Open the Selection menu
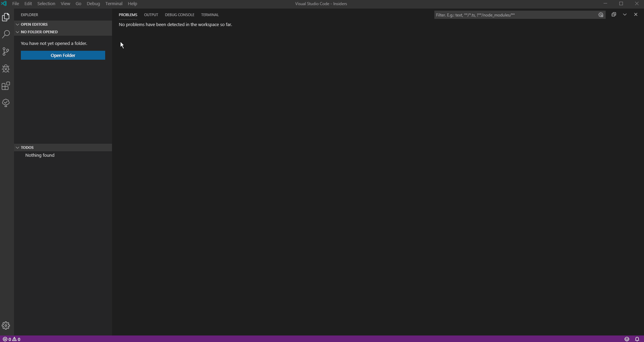This screenshot has width=644, height=342. [x=46, y=3]
